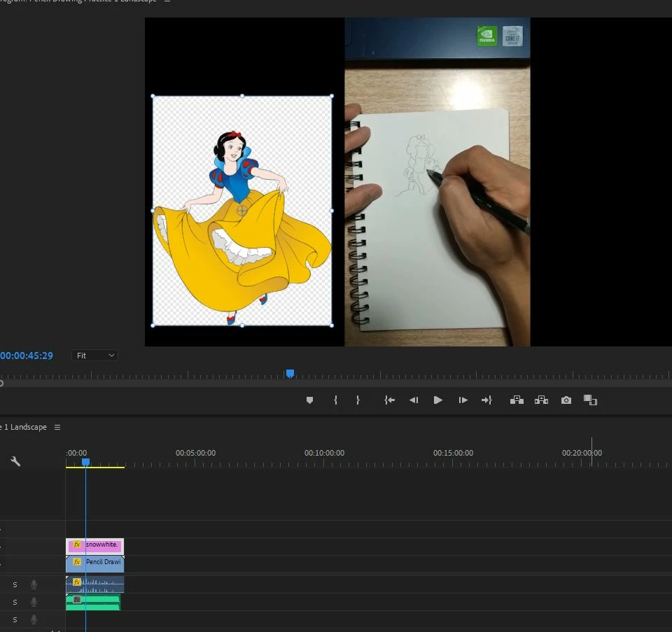The height and width of the screenshot is (632, 672).
Task: Solo the audio track with blue waveform clip
Action: [x=15, y=584]
